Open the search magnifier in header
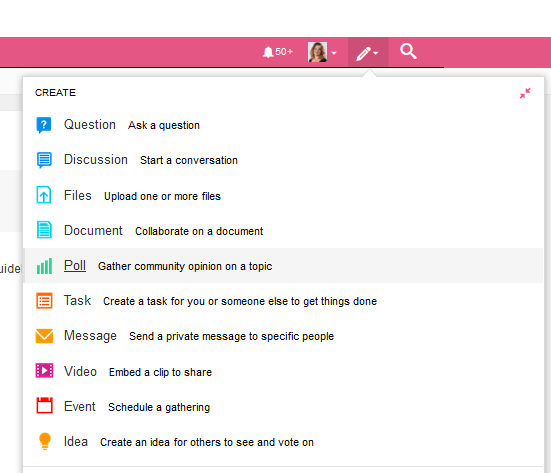This screenshot has height=473, width=551. (408, 52)
